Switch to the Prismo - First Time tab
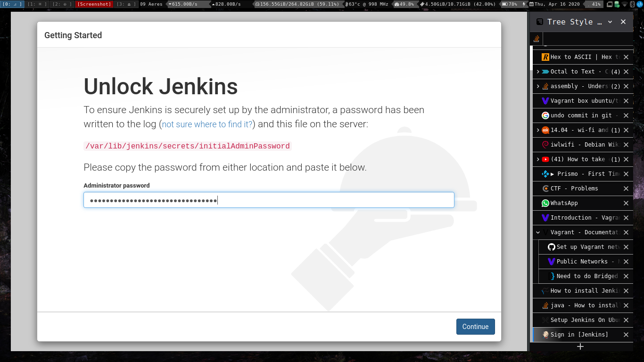 [582, 174]
